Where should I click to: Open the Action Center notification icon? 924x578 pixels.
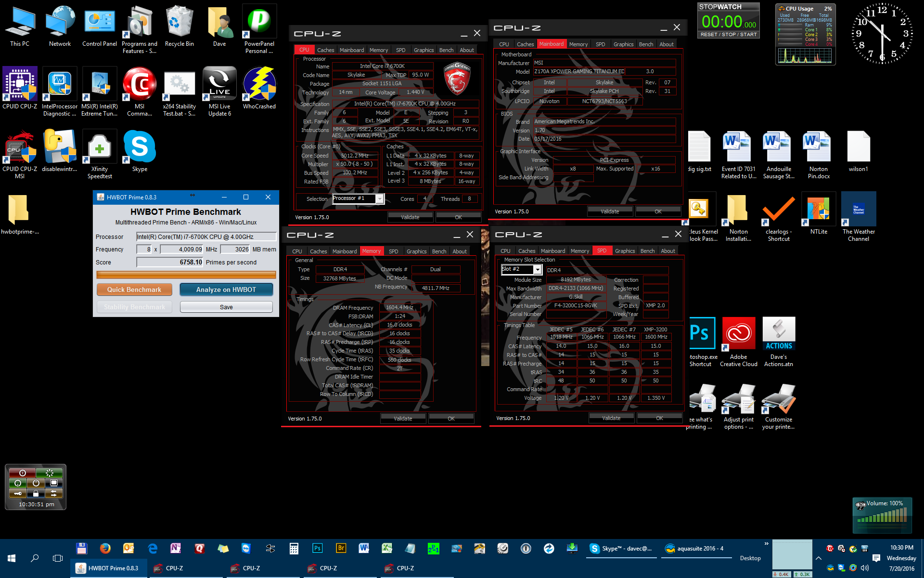876,558
